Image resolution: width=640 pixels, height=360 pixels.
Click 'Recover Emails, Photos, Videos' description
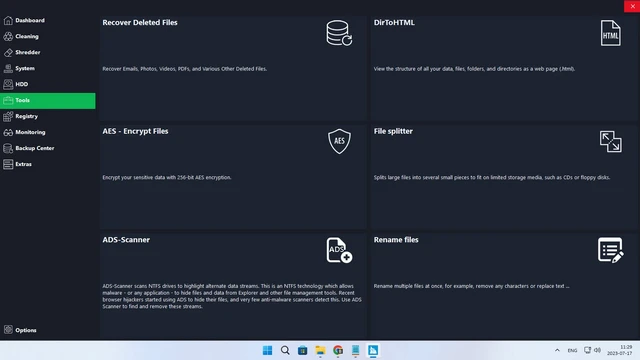click(184, 69)
